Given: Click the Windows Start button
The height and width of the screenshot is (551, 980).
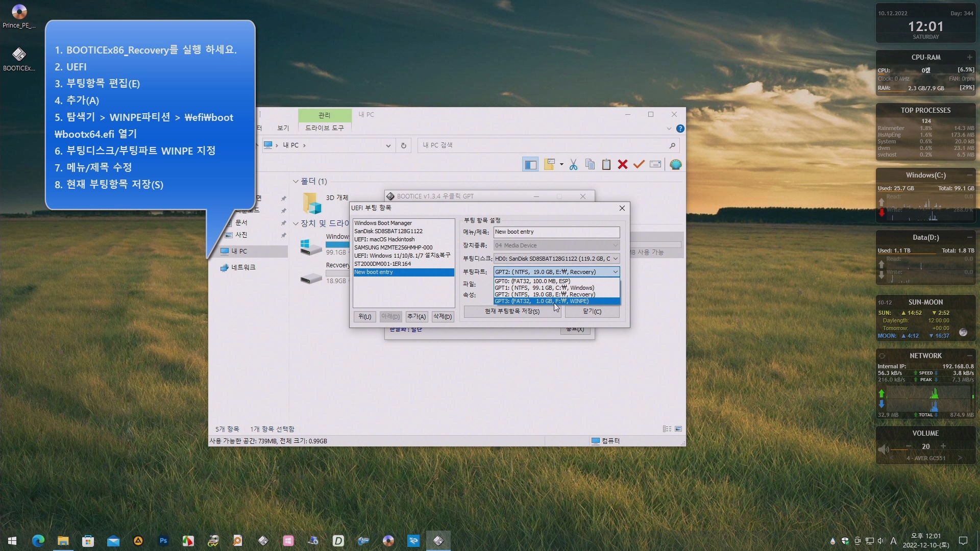Looking at the screenshot, I should [13, 541].
